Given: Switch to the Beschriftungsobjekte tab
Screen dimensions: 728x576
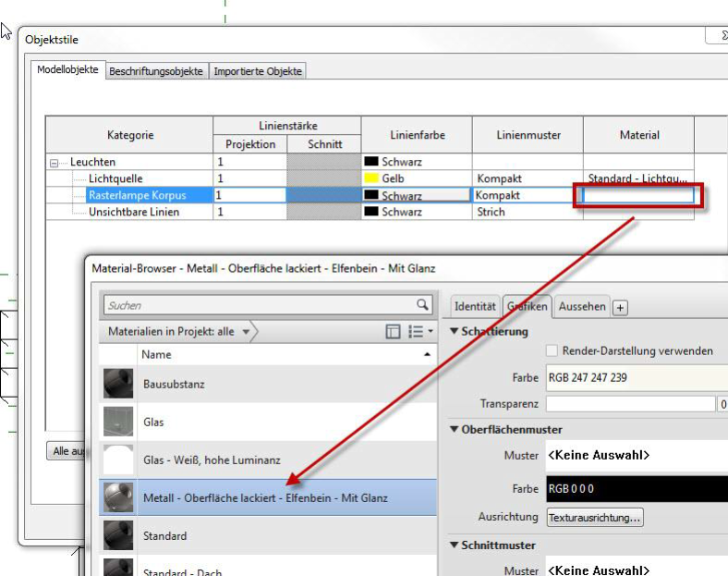Looking at the screenshot, I should pyautogui.click(x=155, y=71).
